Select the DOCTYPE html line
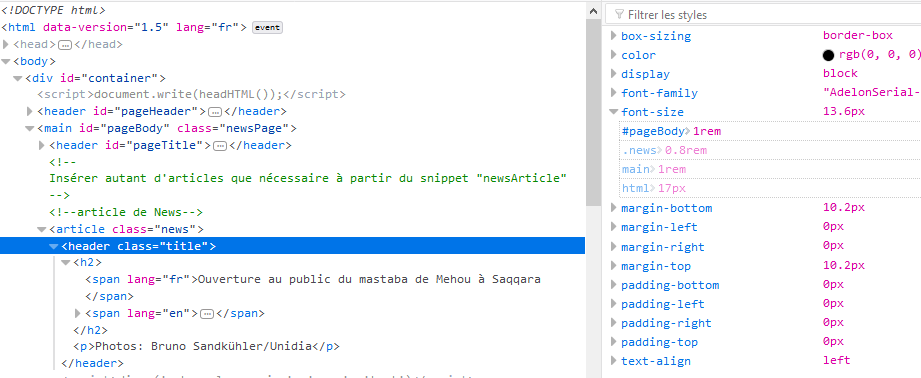The width and height of the screenshot is (921, 378). [x=53, y=11]
